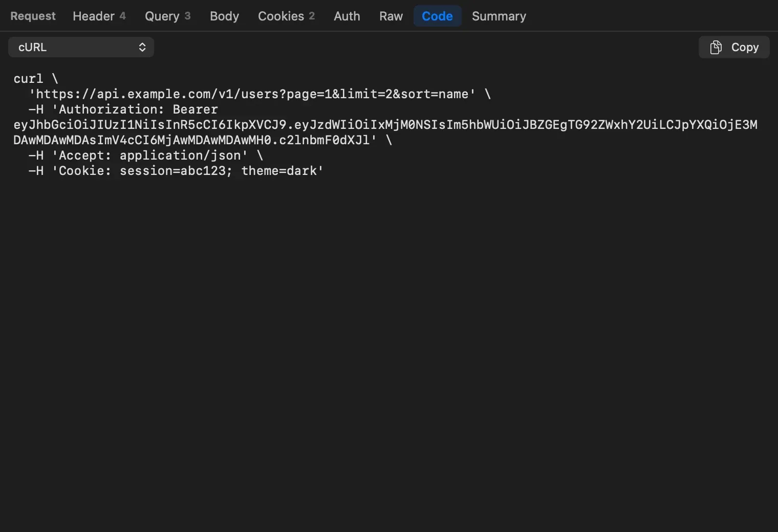This screenshot has width=778, height=532.
Task: Click the Authorization Bearer header line
Action: coord(123,109)
